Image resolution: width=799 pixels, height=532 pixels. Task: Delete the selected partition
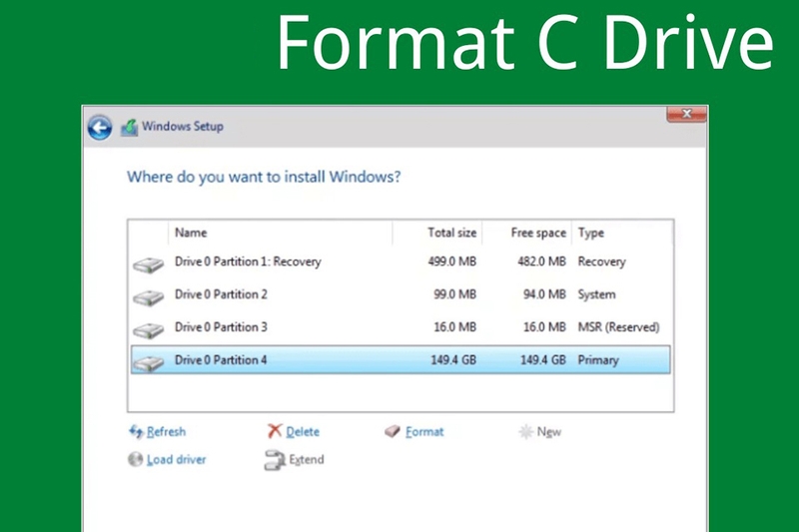303,432
